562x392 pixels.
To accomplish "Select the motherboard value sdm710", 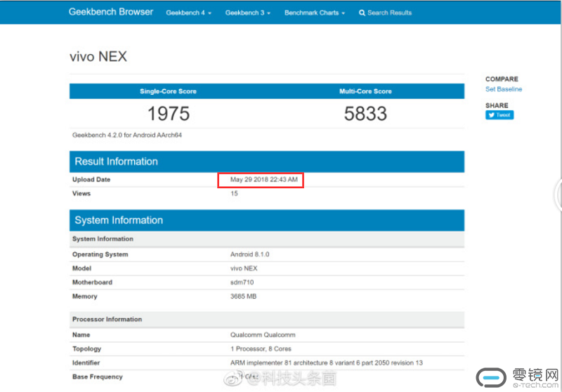I will click(242, 282).
